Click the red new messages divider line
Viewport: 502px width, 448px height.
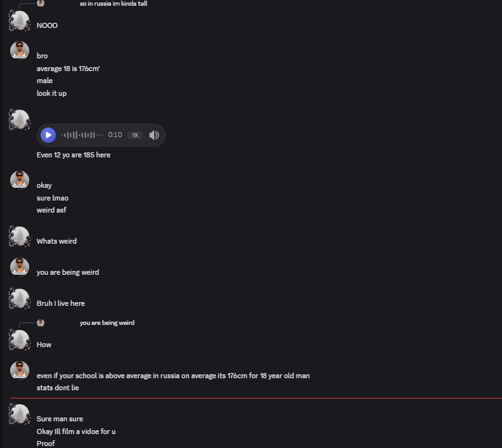(256, 398)
